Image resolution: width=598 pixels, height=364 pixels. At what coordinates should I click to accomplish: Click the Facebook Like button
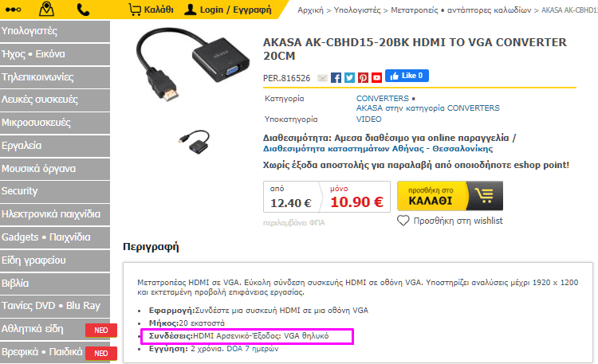pos(407,76)
